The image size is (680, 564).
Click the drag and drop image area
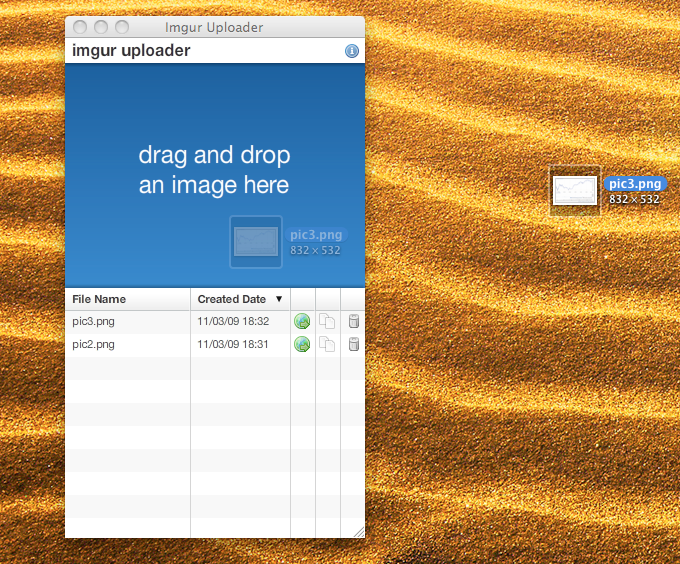click(215, 175)
